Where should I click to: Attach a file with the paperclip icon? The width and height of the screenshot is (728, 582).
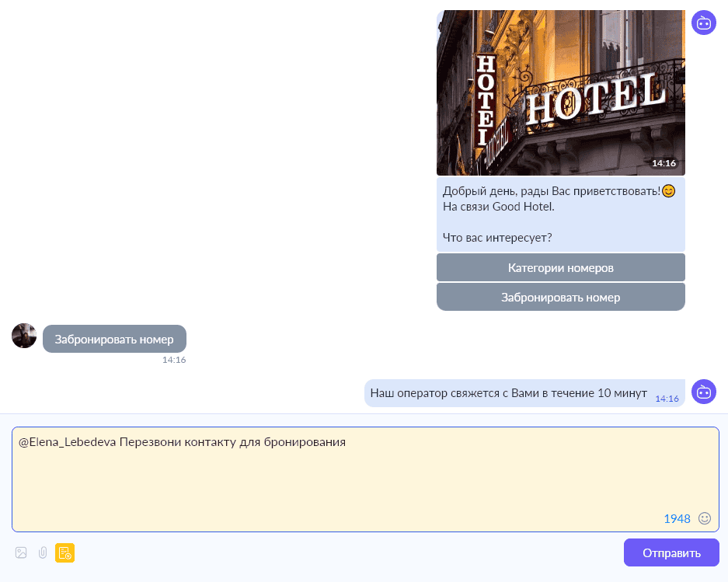(43, 552)
